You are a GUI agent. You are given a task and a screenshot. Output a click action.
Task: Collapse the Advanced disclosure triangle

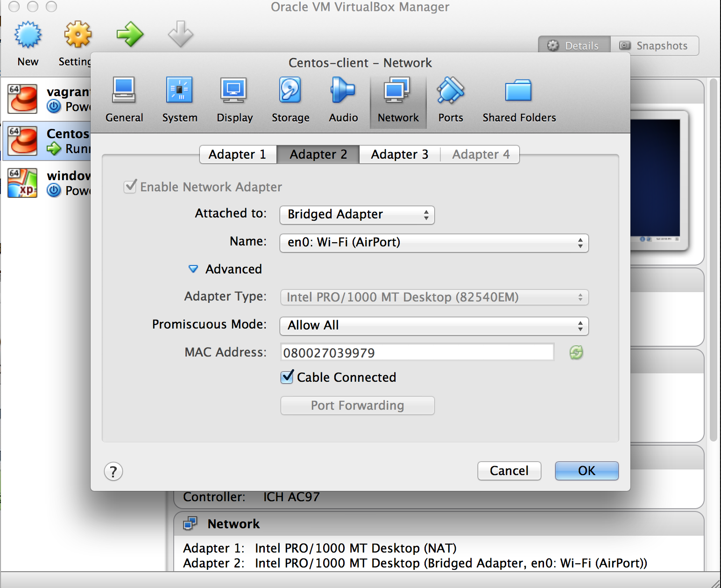[x=193, y=269]
